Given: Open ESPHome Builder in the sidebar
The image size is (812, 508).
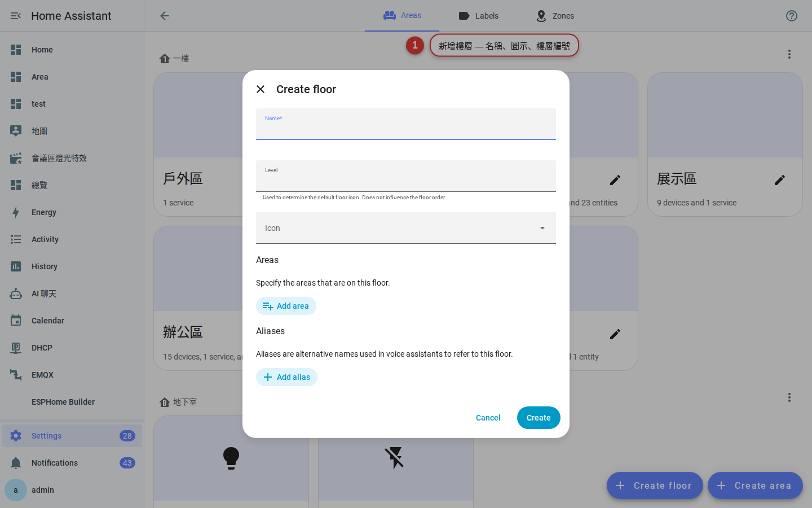Looking at the screenshot, I should click(72, 402).
